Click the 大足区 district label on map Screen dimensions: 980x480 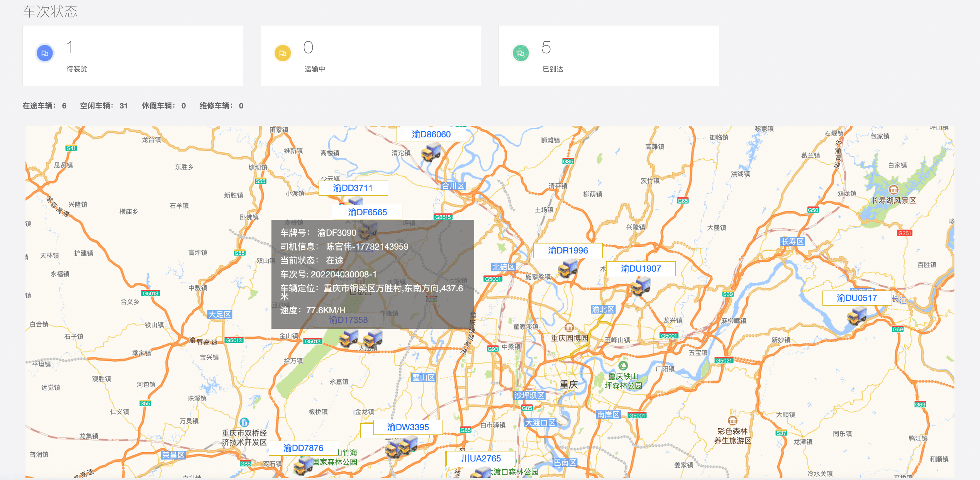[x=220, y=314]
